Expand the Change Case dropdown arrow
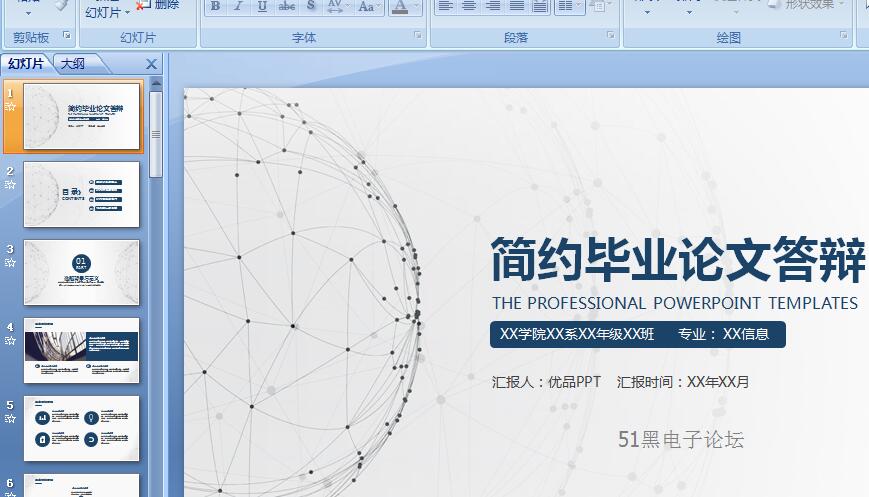The width and height of the screenshot is (869, 497). point(379,7)
